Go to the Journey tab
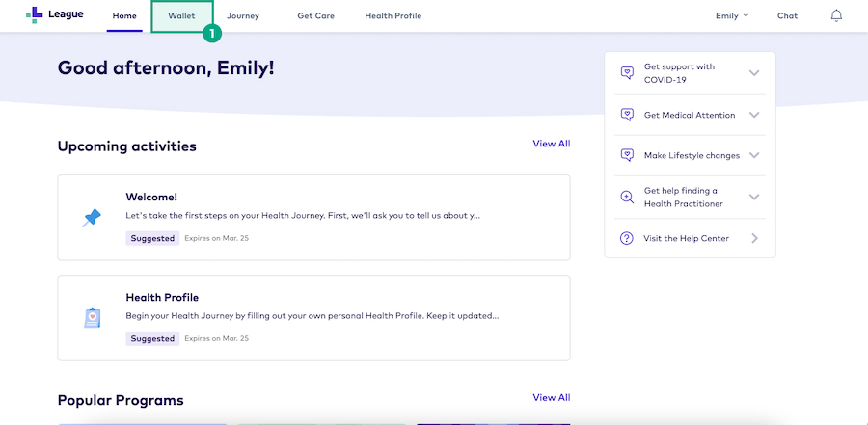The height and width of the screenshot is (425, 868). (x=242, y=16)
